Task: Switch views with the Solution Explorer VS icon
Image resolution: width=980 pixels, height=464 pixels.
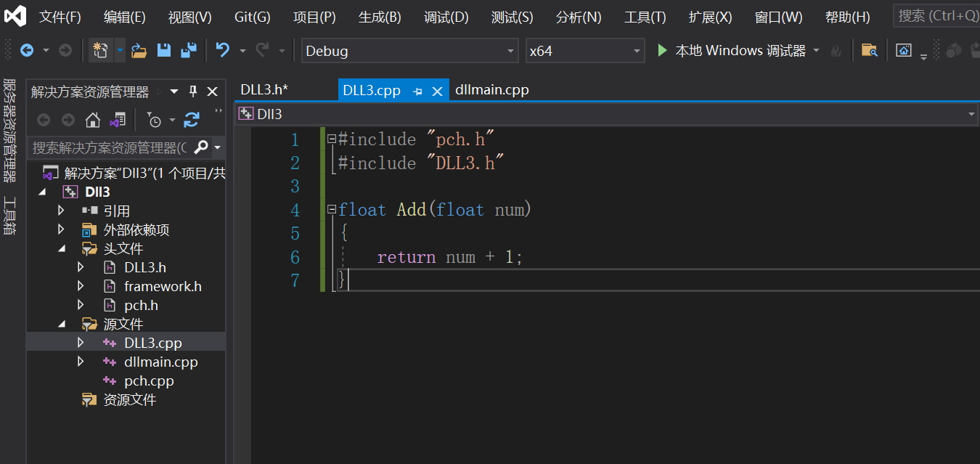Action: [x=118, y=120]
